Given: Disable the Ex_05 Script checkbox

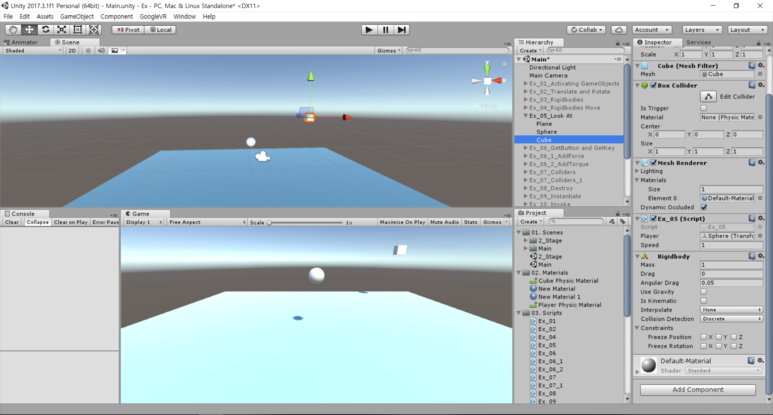Looking at the screenshot, I should (x=654, y=218).
